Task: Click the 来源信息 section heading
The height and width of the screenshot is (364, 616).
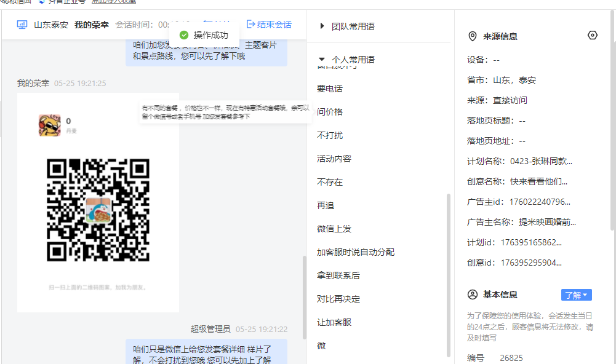Action: (500, 36)
